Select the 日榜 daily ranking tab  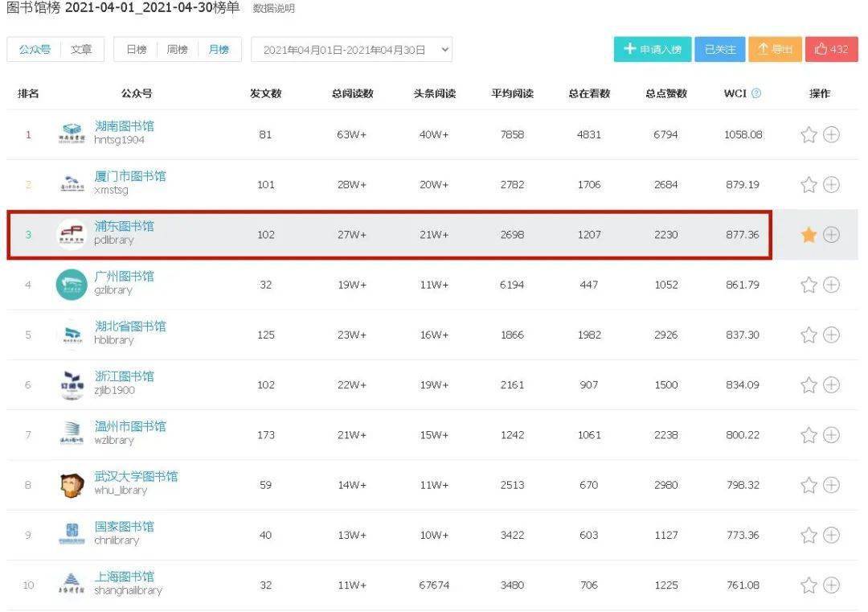(136, 50)
